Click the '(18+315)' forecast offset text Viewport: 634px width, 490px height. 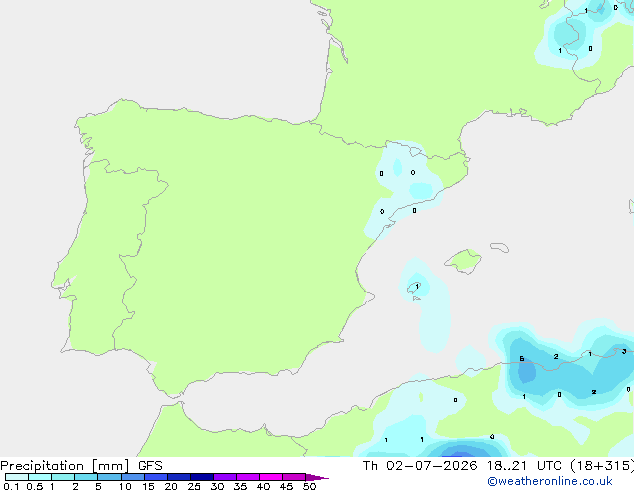tap(602, 466)
